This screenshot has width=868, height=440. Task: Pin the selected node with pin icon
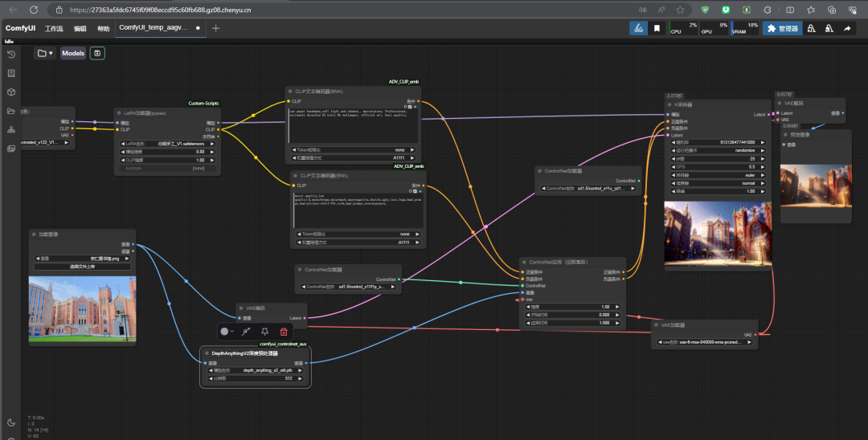(x=264, y=332)
